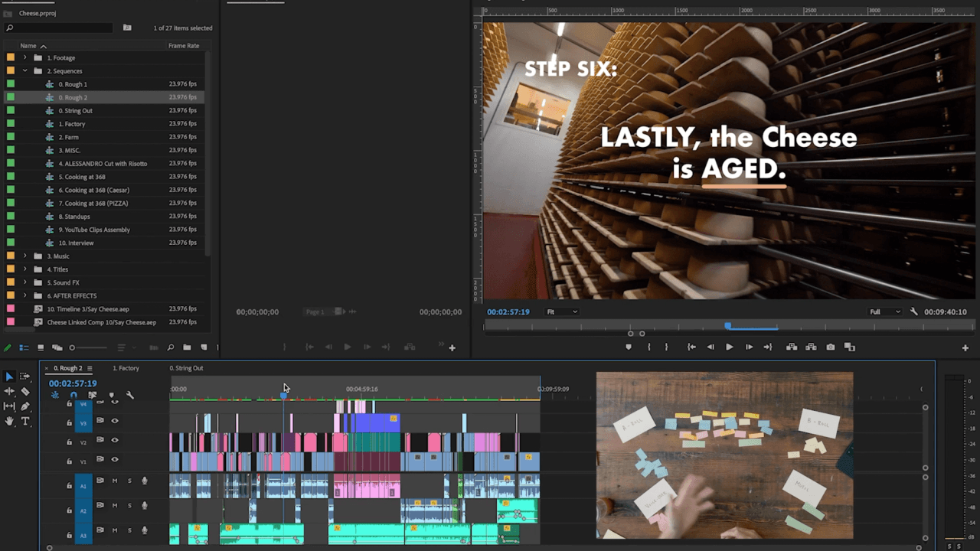Select 10. Interview sequence in Project panel
This screenshot has height=551, width=980.
[x=76, y=243]
